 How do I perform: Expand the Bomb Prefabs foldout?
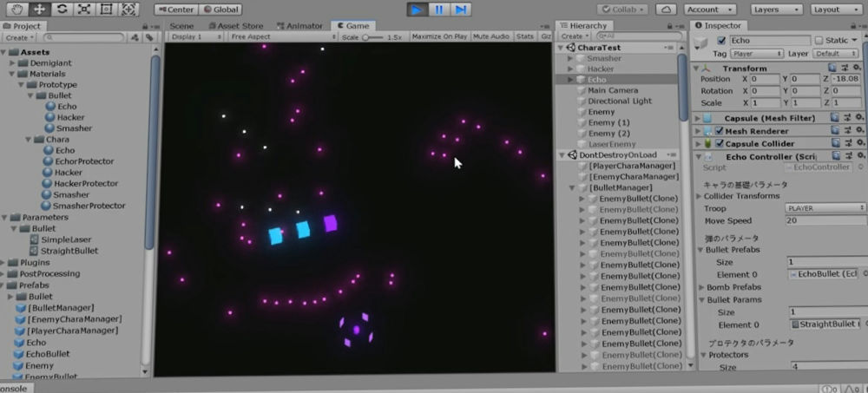click(x=702, y=287)
